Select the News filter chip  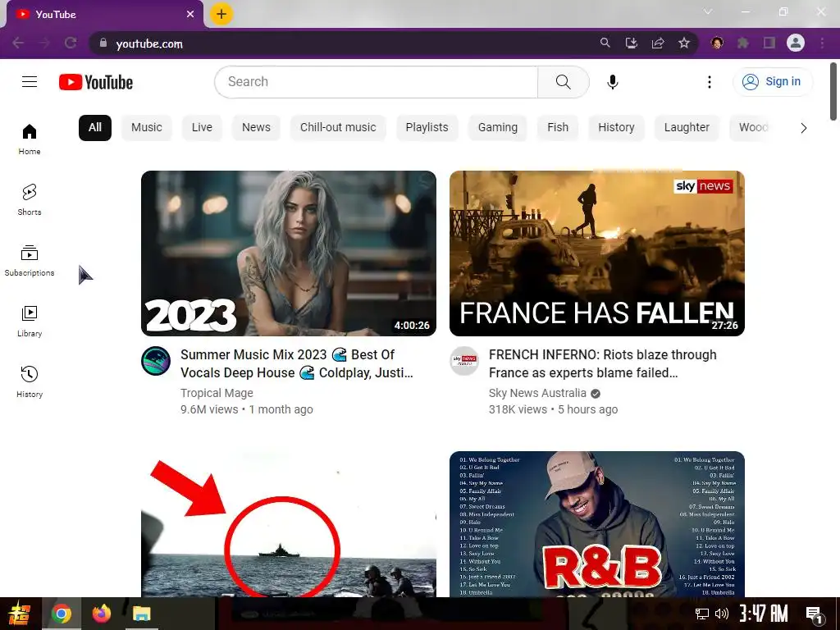coord(256,127)
